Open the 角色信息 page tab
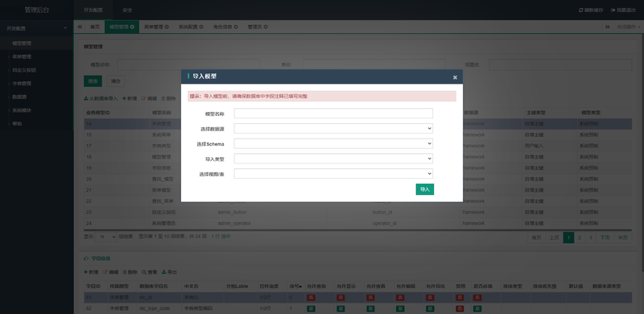The height and width of the screenshot is (314, 644). click(x=223, y=27)
